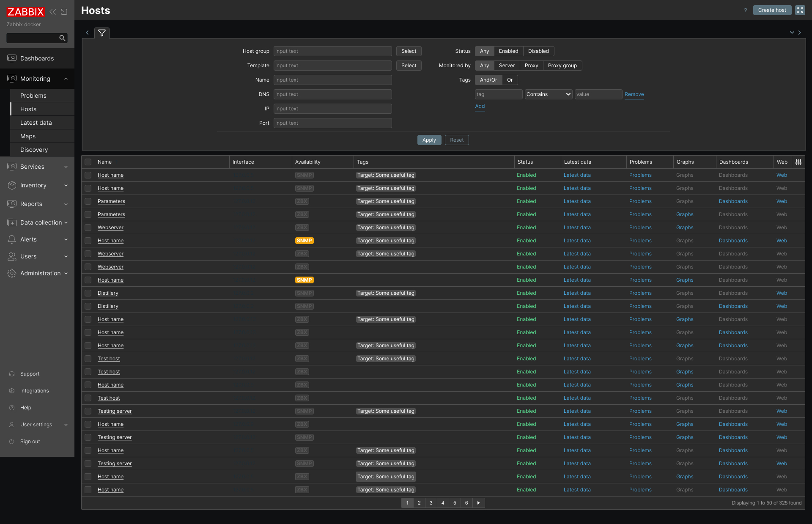Go to Problems menu item
Screen dimensions: 812x524
click(33, 96)
